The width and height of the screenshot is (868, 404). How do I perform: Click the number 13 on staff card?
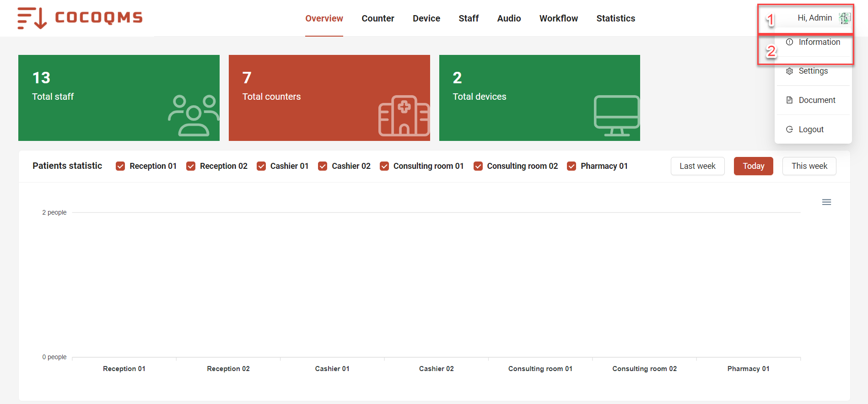pyautogui.click(x=41, y=78)
